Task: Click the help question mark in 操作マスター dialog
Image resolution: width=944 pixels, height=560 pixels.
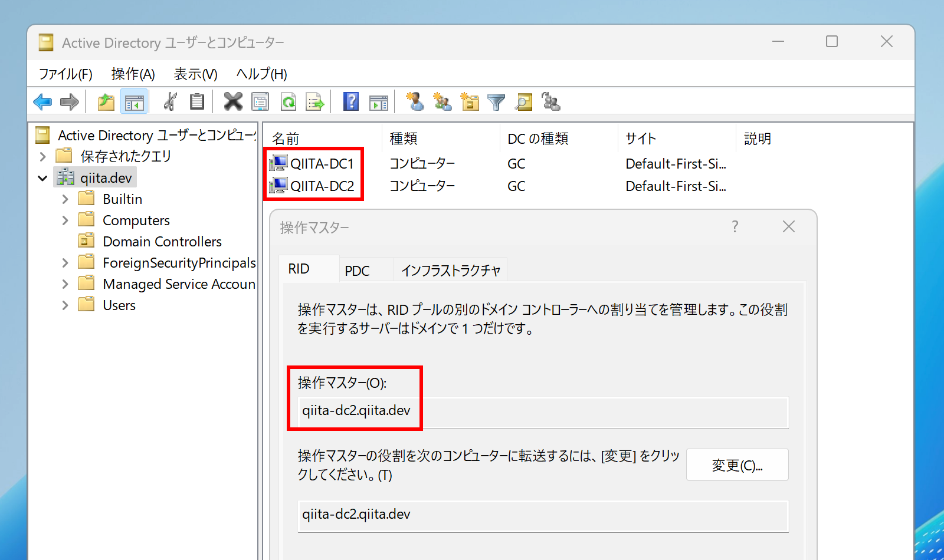Action: click(735, 227)
